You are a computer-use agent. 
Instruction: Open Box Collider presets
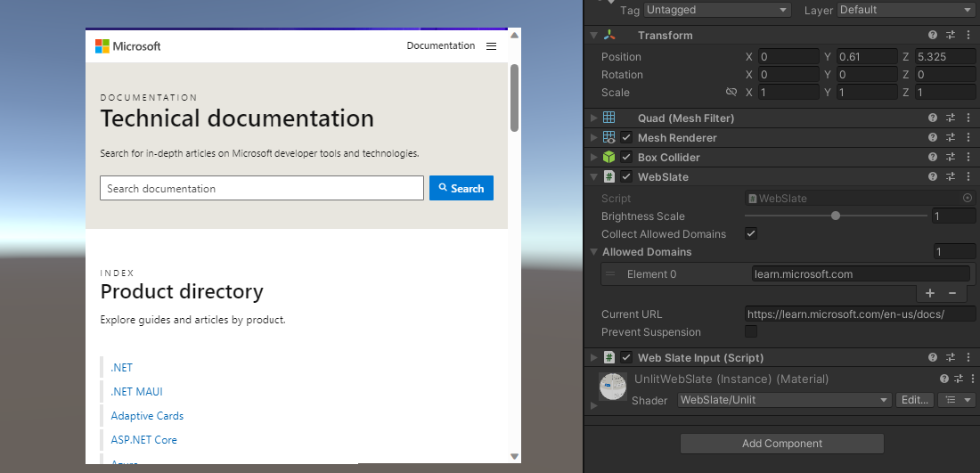click(x=950, y=158)
